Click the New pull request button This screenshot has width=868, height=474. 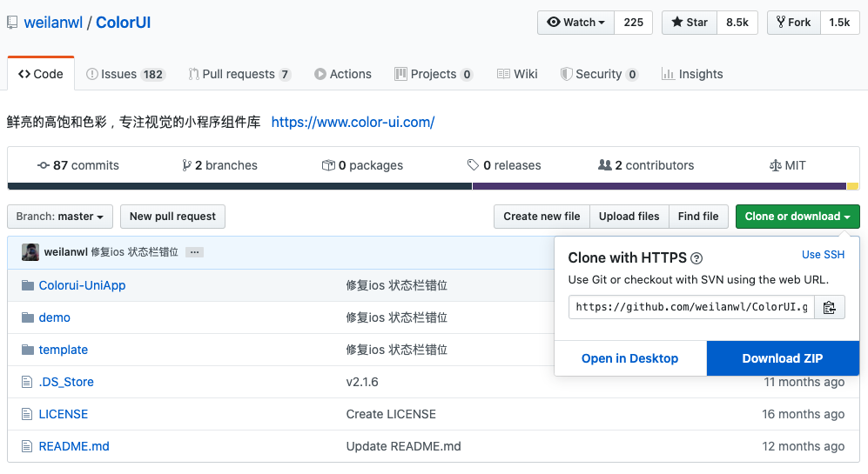(172, 217)
